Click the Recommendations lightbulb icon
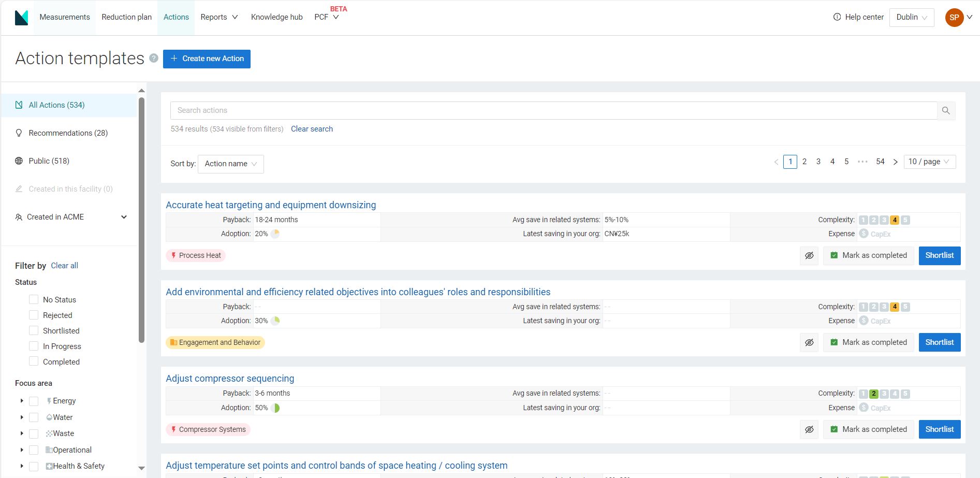The image size is (980, 478). tap(19, 133)
